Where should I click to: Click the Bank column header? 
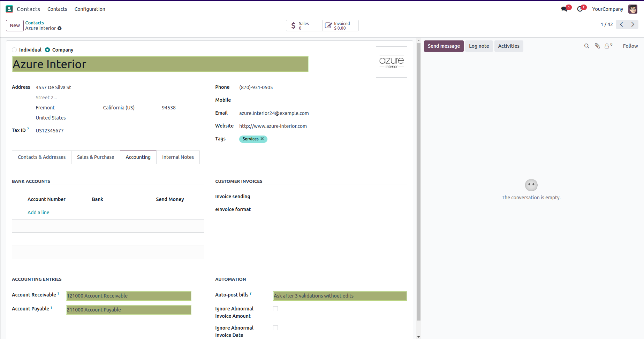pos(98,199)
